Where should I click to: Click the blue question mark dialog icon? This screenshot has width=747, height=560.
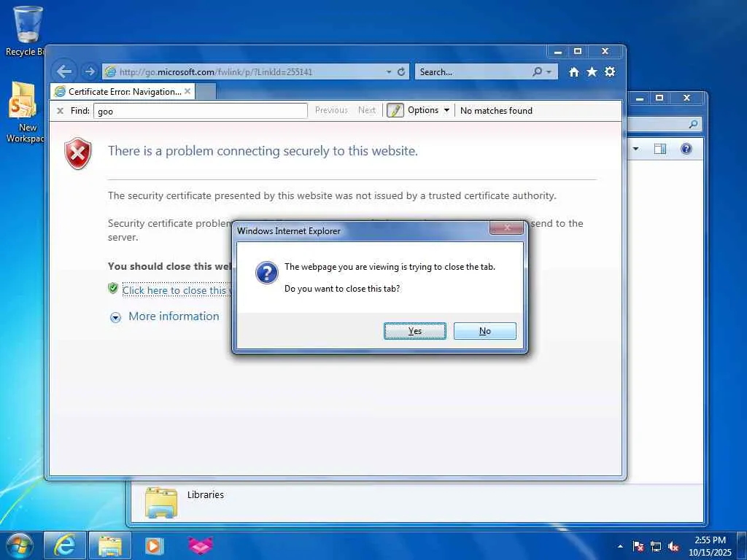[267, 273]
